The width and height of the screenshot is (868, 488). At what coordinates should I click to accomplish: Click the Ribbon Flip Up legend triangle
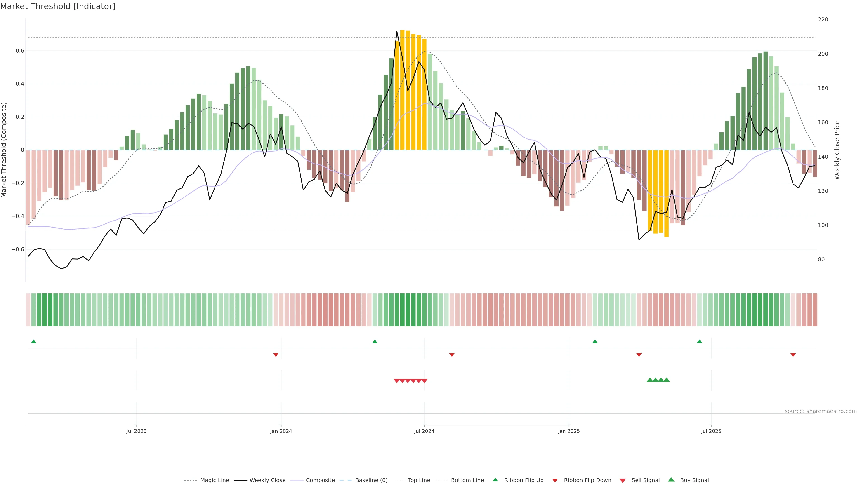(495, 480)
